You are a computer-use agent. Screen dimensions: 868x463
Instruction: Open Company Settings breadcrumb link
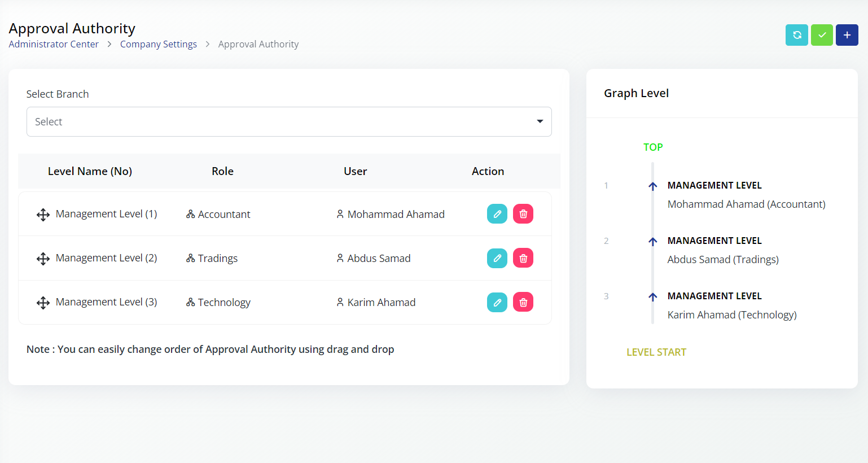pos(158,44)
